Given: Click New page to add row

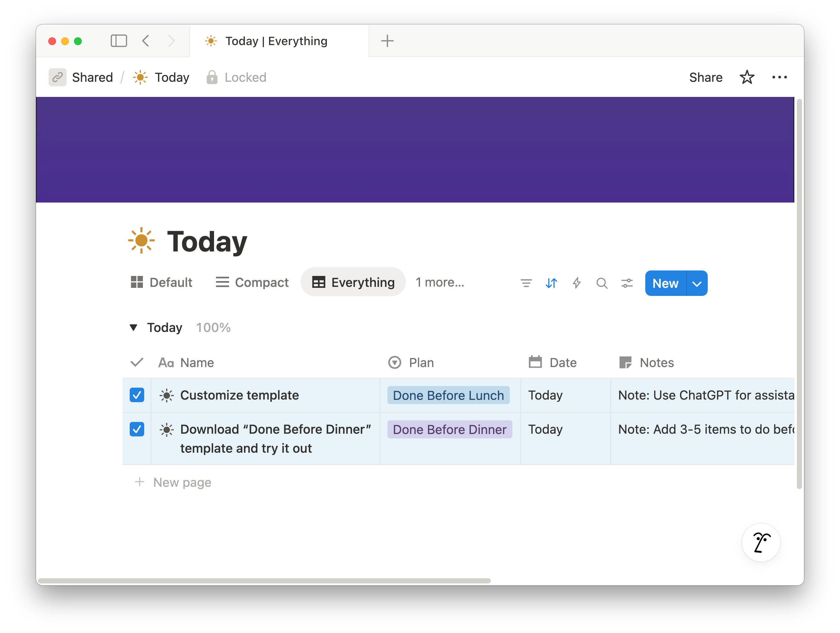Looking at the screenshot, I should coord(182,483).
